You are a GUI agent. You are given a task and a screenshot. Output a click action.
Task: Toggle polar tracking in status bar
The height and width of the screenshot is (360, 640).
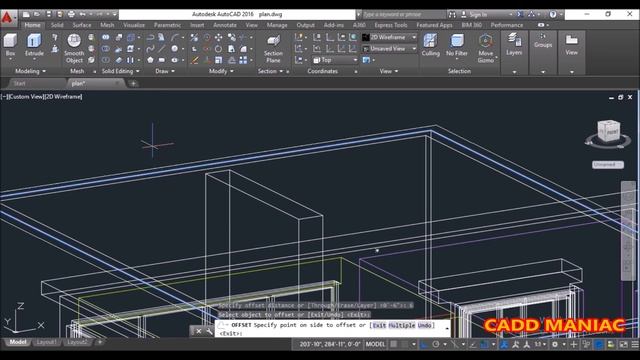pos(436,344)
